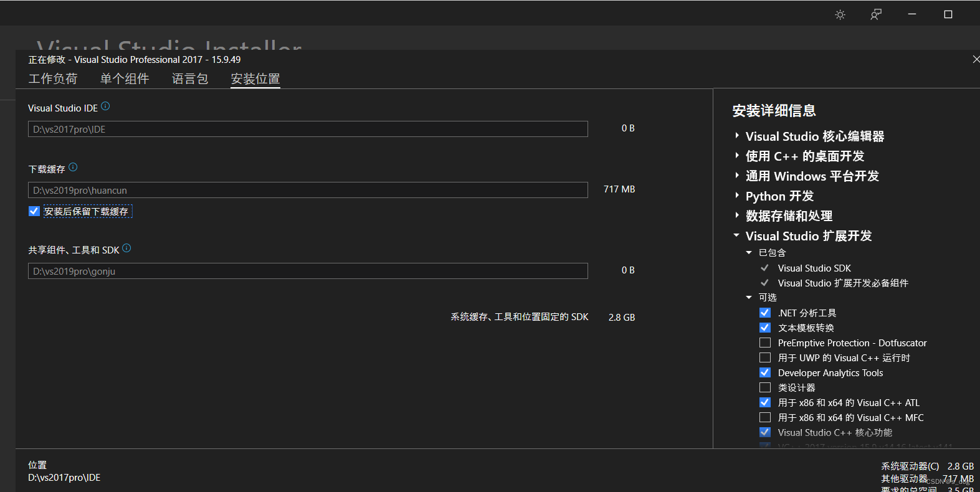The image size is (980, 492).
Task: Expand Python 开发 section
Action: tap(737, 196)
